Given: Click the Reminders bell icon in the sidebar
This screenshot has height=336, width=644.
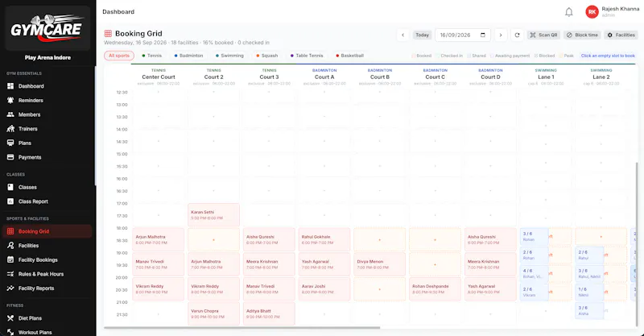Looking at the screenshot, I should (x=10, y=101).
